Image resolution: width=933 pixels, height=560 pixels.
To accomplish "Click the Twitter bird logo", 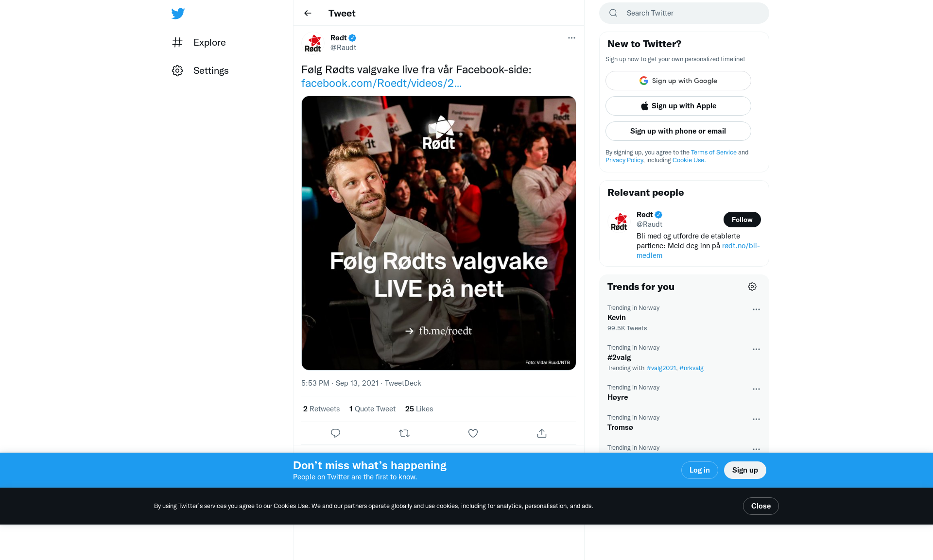I will [178, 14].
